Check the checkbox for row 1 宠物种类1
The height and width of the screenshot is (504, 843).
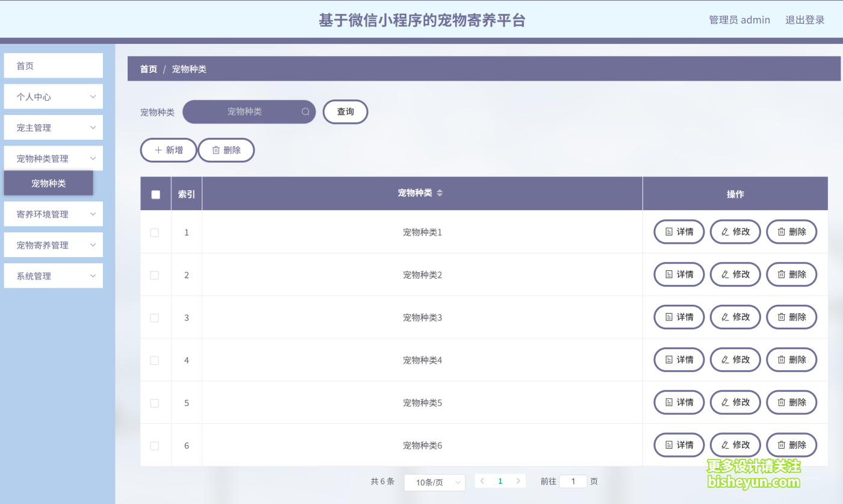coord(154,232)
